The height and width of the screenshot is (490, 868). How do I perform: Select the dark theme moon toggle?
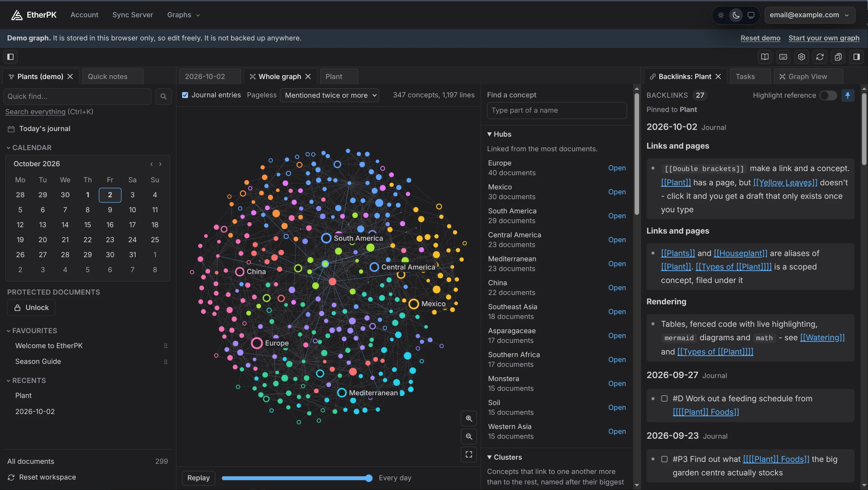(x=736, y=15)
